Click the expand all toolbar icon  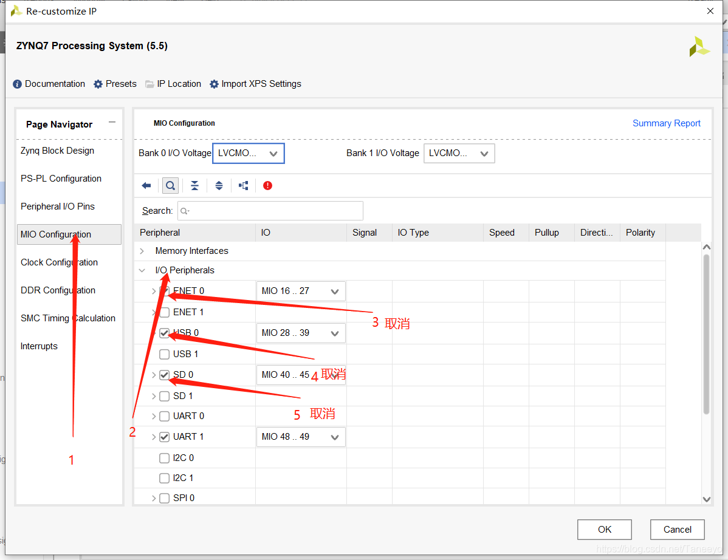coord(219,186)
